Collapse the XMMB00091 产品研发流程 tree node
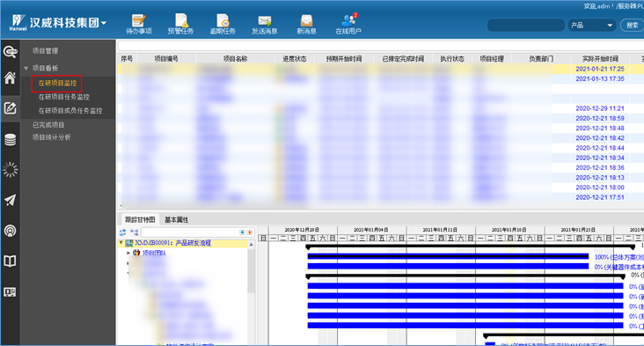Image resolution: width=644 pixels, height=346 pixels. pyautogui.click(x=121, y=243)
